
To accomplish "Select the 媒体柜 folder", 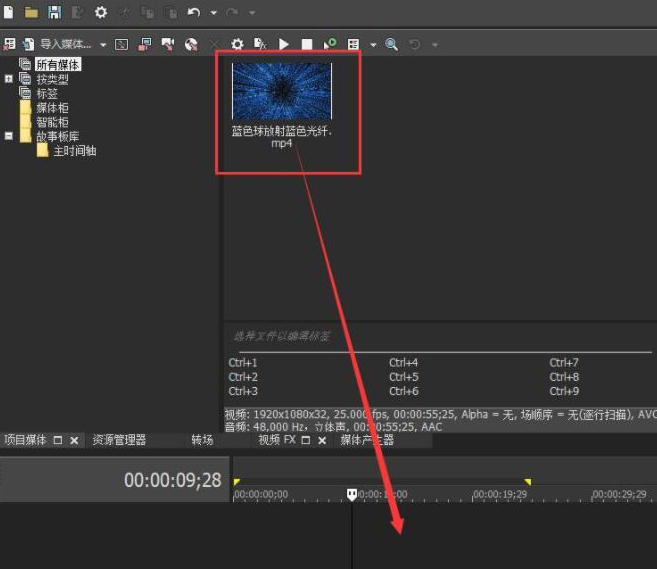I will 52,107.
